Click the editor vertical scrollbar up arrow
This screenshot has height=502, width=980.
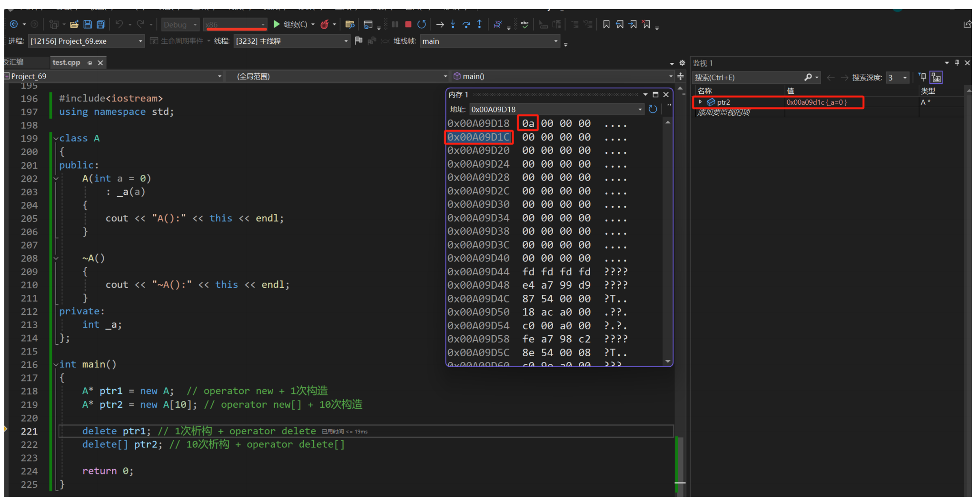click(x=680, y=88)
